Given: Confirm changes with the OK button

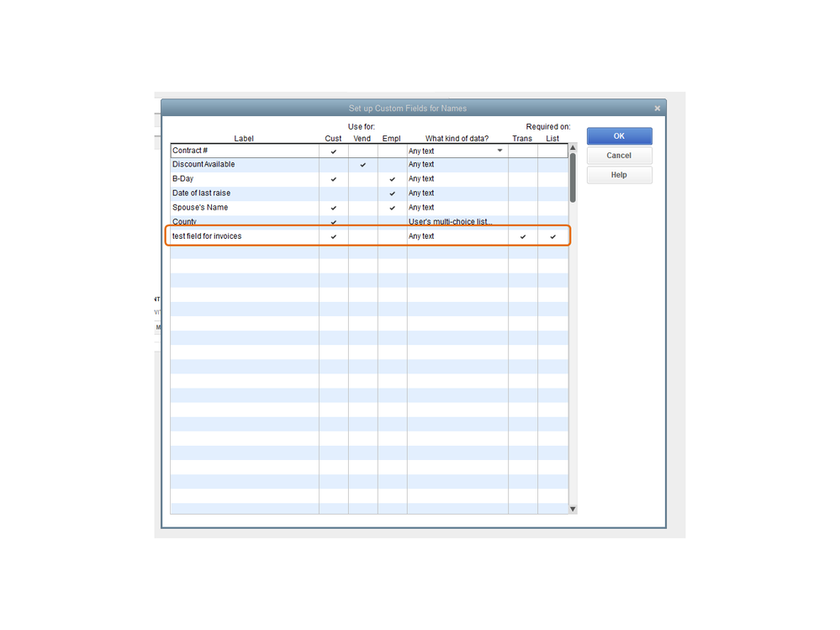Looking at the screenshot, I should tap(620, 136).
